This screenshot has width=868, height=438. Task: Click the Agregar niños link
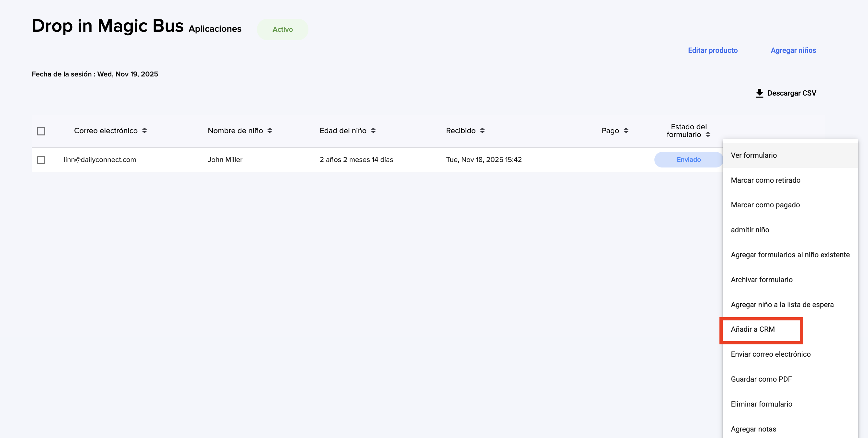click(x=793, y=50)
